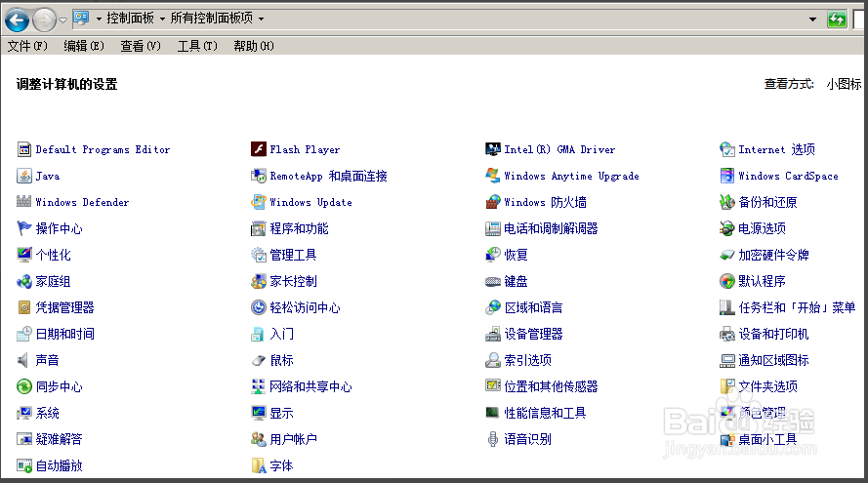
Task: Open the Java control panel icon
Action: click(x=24, y=176)
